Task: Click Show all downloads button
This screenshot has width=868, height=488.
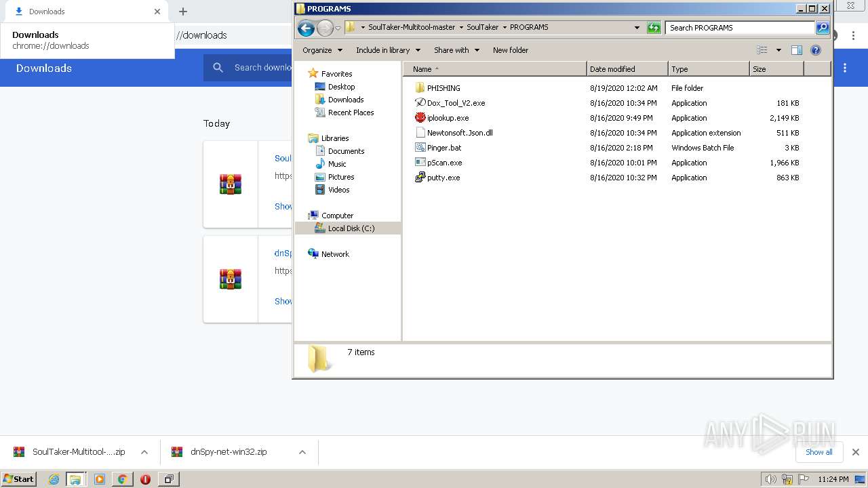Action: (819, 452)
